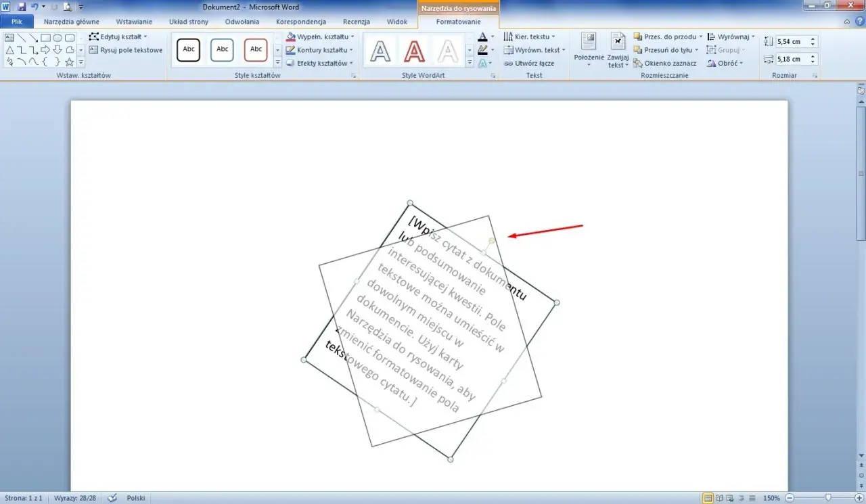Expand the shape styles gallery More arrow
Image resolution: width=866 pixels, height=504 pixels.
(x=277, y=63)
